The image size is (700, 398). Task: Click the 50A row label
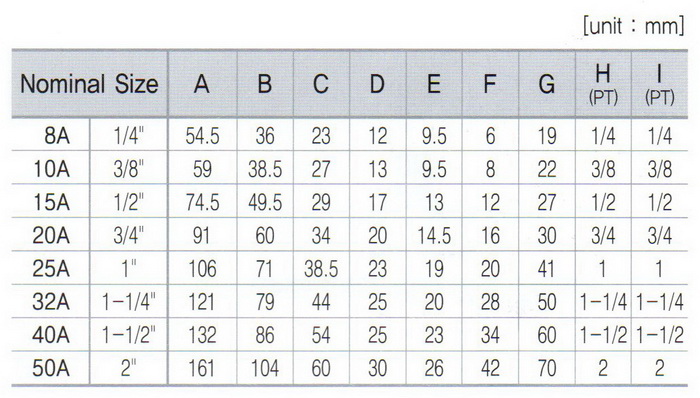click(x=51, y=368)
